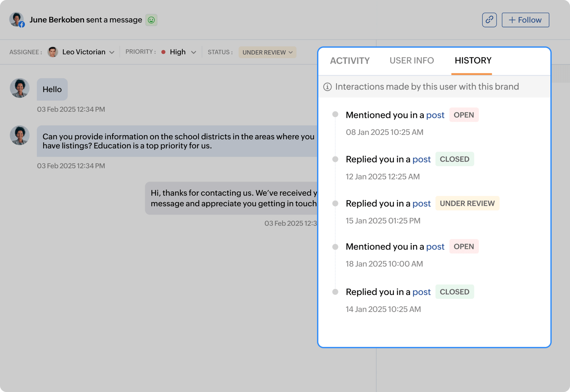The width and height of the screenshot is (570, 392).
Task: Click the OPEN status badge dated 08 Jan
Action: [464, 115]
